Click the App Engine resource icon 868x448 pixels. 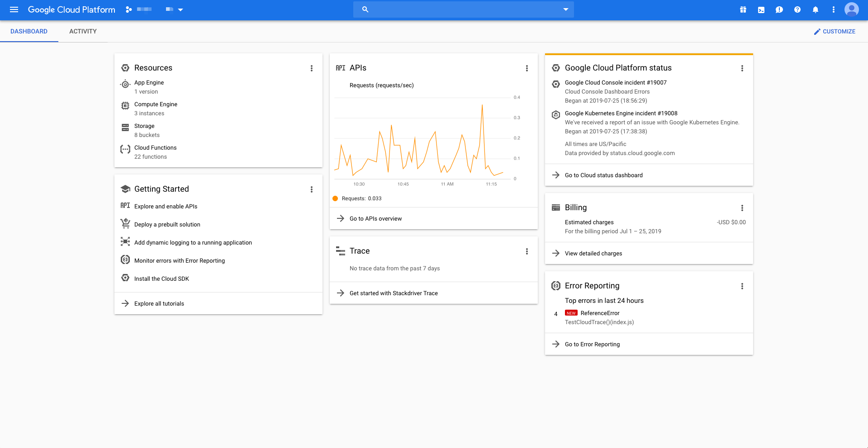[125, 84]
